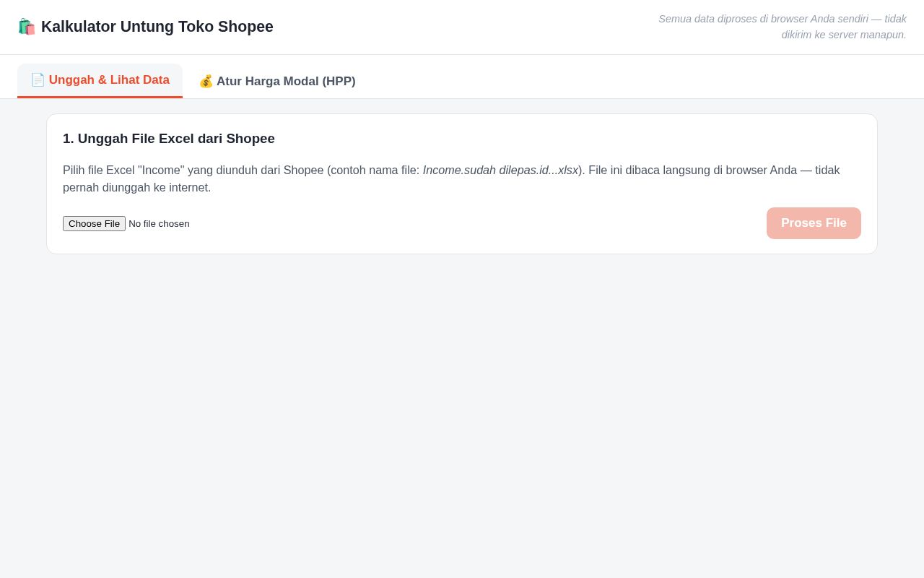Click the money bag icon on HPP tab

pyautogui.click(x=206, y=81)
